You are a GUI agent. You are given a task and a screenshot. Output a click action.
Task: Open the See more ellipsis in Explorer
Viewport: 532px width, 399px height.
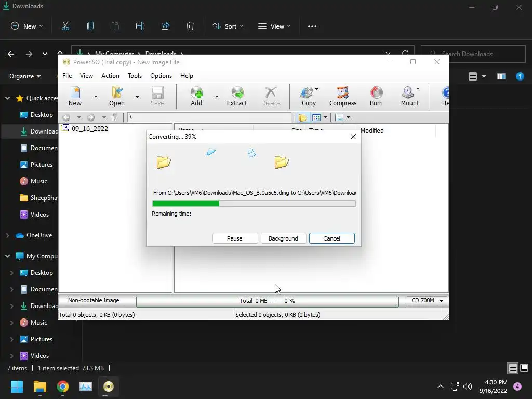point(312,26)
